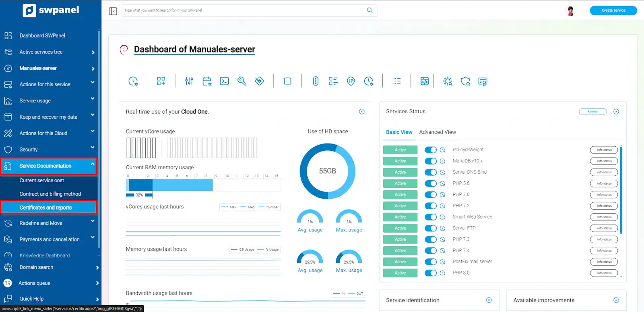Image resolution: width=644 pixels, height=312 pixels.
Task: Open Certificates and reports menu item
Action: pos(46,208)
